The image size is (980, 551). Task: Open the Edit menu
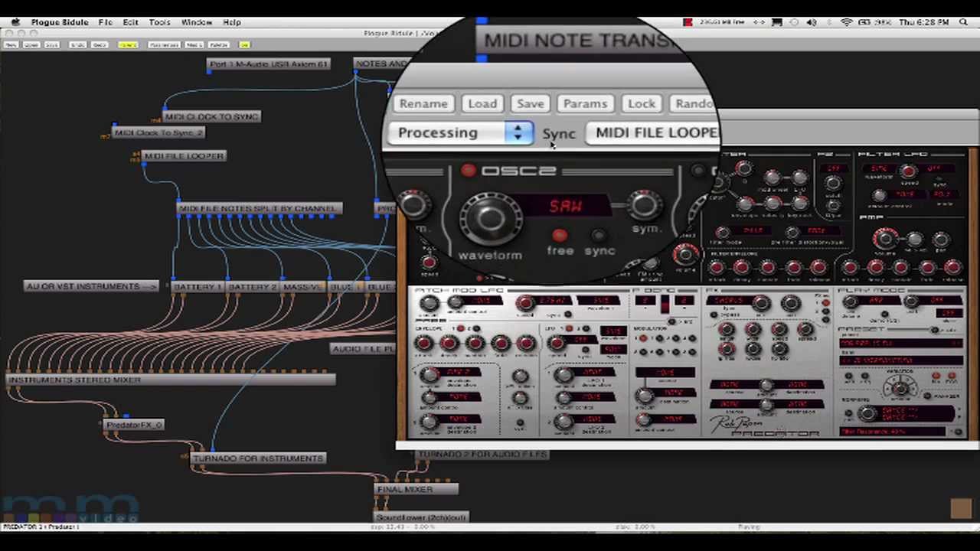(130, 22)
